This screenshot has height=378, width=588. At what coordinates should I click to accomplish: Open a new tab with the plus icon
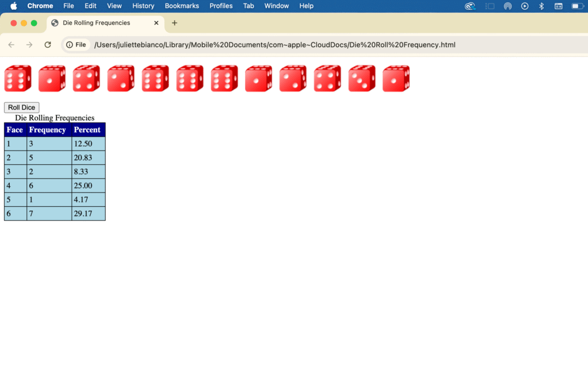pyautogui.click(x=175, y=23)
